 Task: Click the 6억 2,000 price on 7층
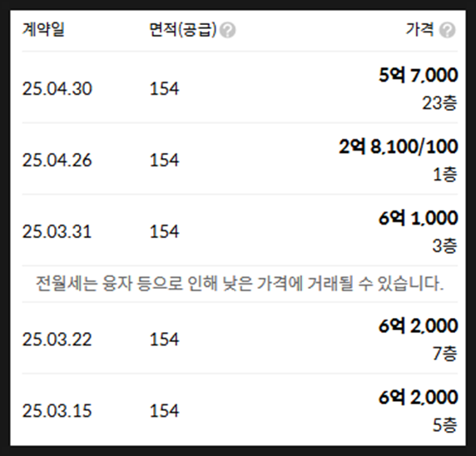point(419,325)
